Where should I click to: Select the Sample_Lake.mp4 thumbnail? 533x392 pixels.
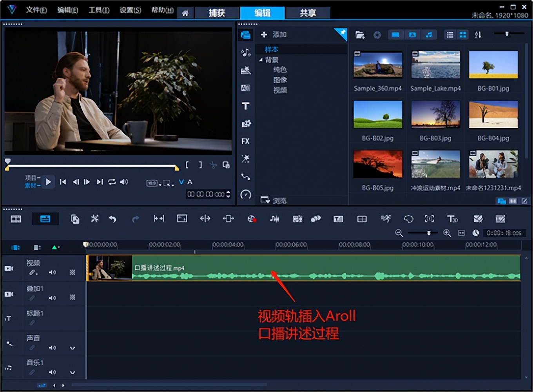pos(435,65)
